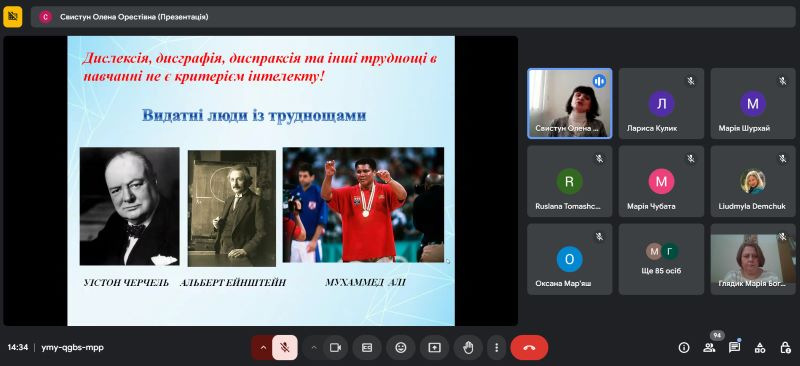
Task: Select Ruslana Tomashc... participant tile
Action: click(569, 181)
